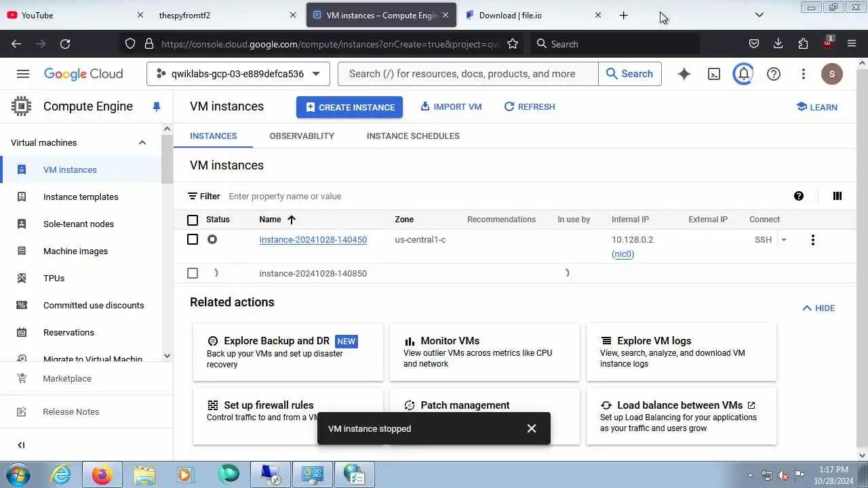Open Sole-tenant nodes in sidebar
Screen dimensions: 868x488
point(79,224)
